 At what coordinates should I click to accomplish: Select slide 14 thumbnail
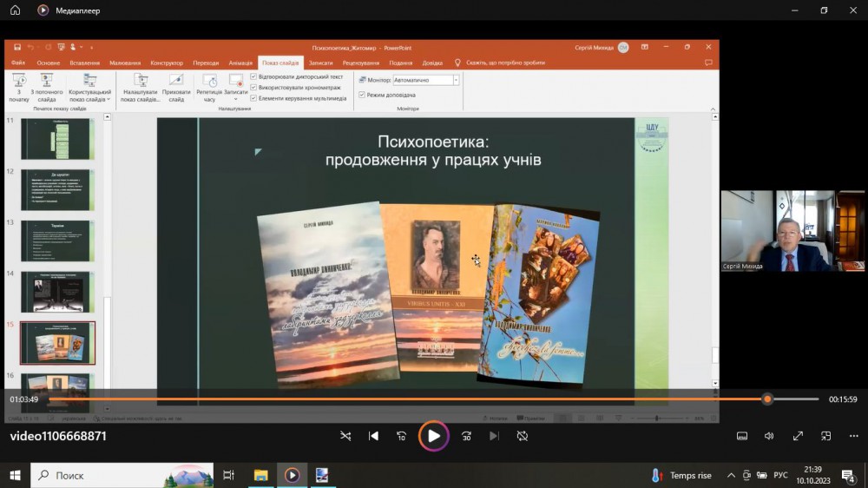tap(57, 292)
